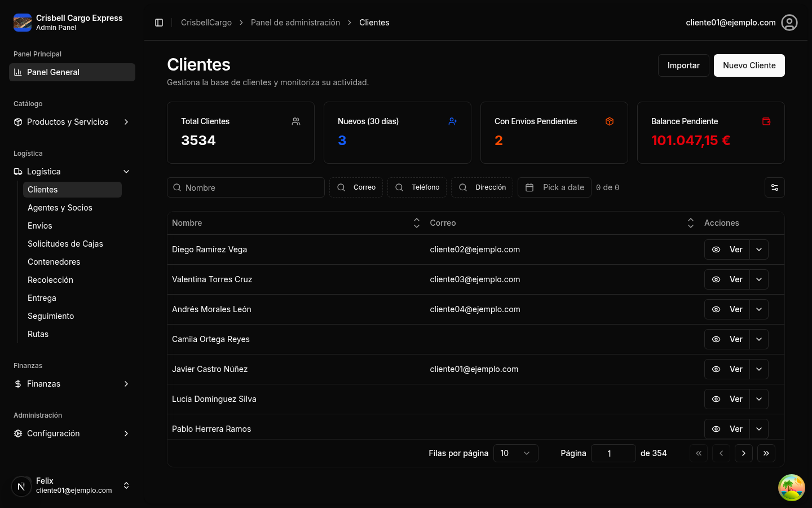Toggle the sidebar panel icon
Screen dimensions: 812x508
(158, 22)
